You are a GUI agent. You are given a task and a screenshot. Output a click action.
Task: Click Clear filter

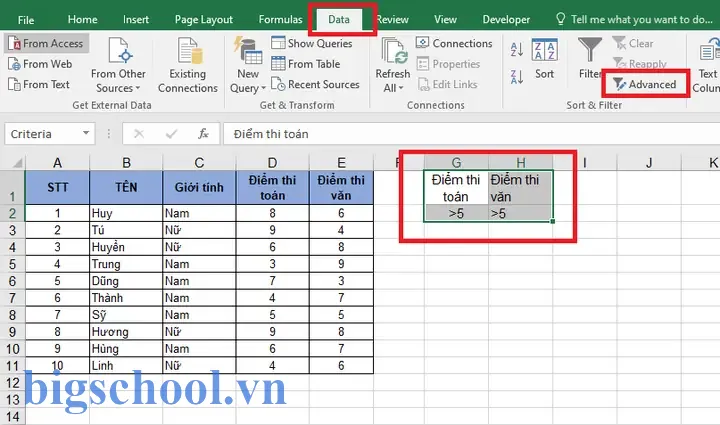pyautogui.click(x=633, y=44)
